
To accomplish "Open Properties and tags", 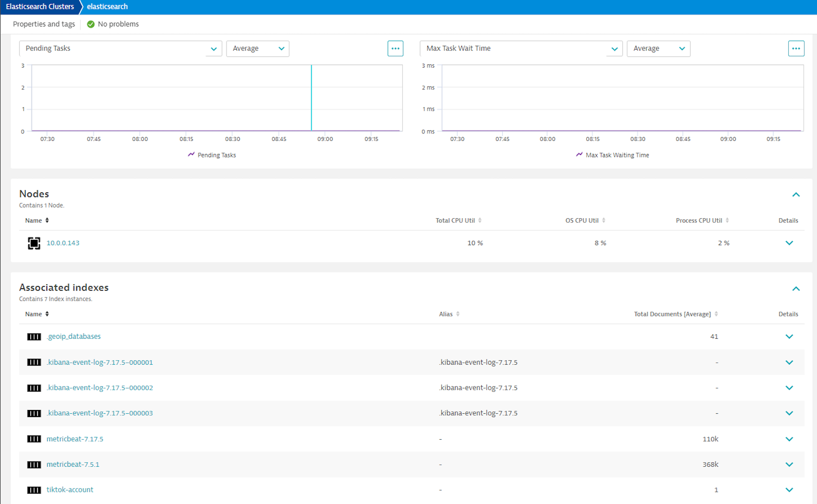I will tap(44, 24).
